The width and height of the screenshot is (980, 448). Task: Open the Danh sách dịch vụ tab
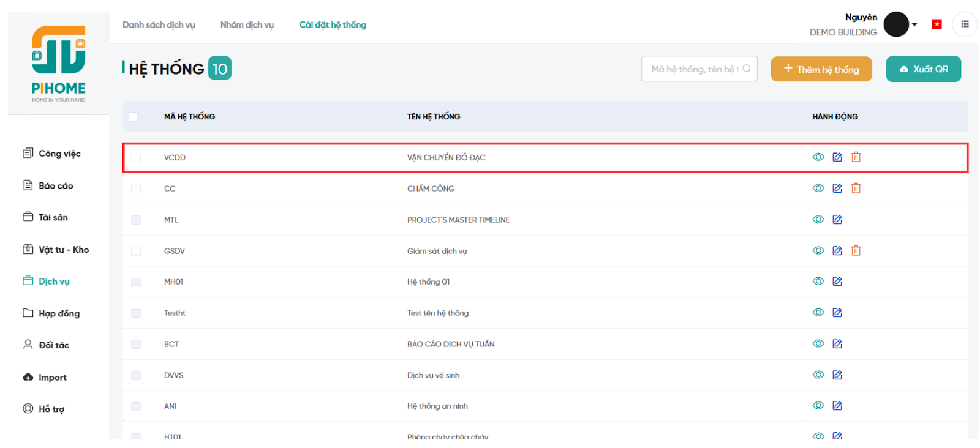pyautogui.click(x=159, y=25)
